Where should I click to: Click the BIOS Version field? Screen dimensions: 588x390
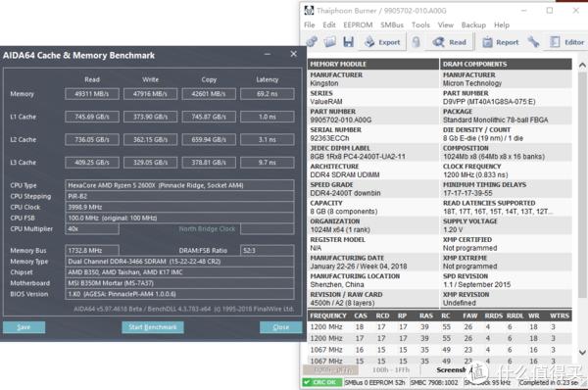179,294
